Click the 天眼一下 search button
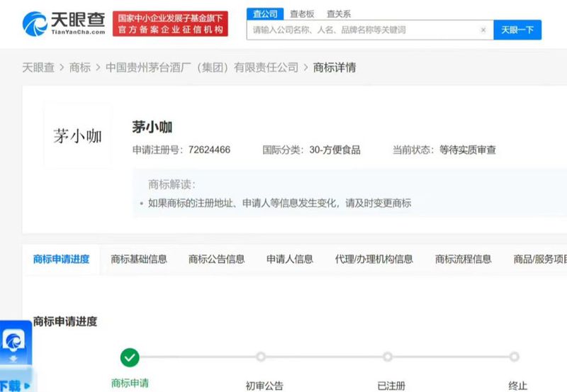The height and width of the screenshot is (392, 567). click(517, 30)
